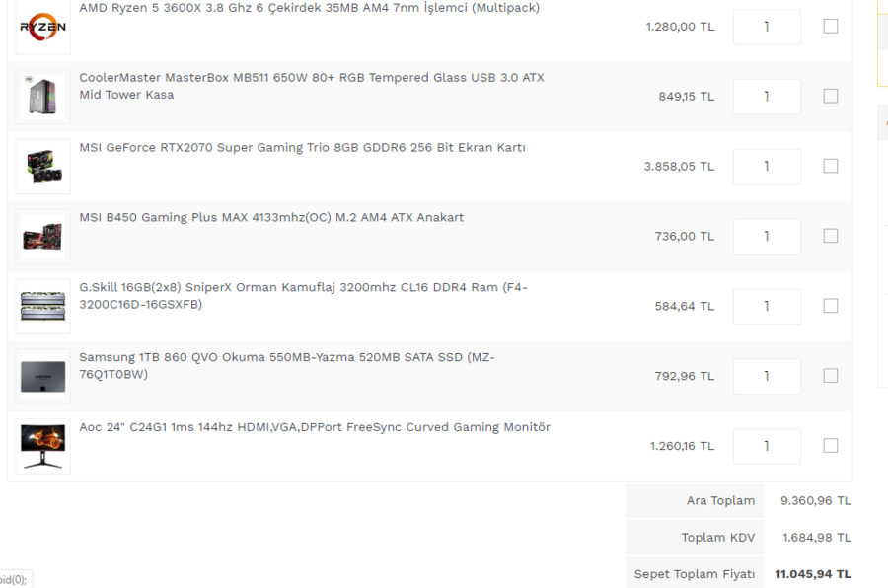This screenshot has height=588, width=888.
Task: Open the MSI RTX2070 graphics card thumbnail
Action: click(43, 167)
